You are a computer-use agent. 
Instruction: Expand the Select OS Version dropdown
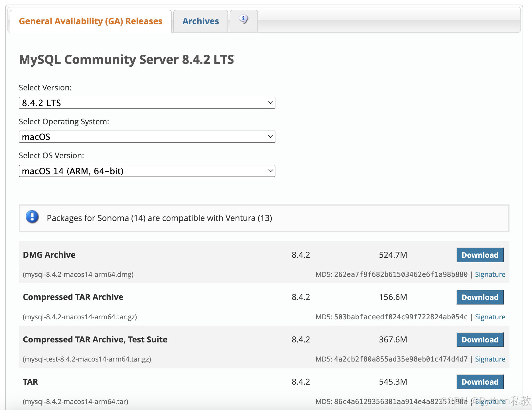tap(147, 171)
